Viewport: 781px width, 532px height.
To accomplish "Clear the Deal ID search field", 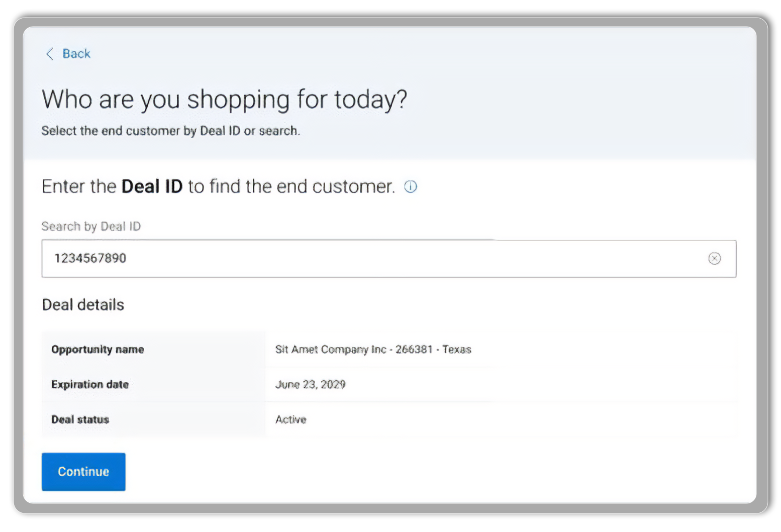I will point(714,258).
